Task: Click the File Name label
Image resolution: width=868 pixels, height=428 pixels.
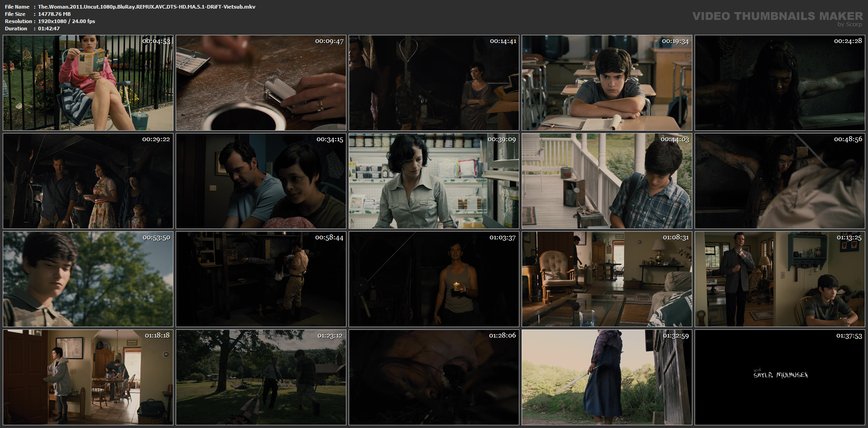Action: pos(17,7)
